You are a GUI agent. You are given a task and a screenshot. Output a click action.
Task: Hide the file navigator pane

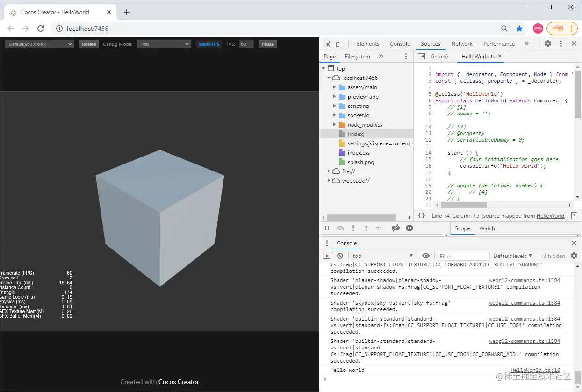coord(421,57)
